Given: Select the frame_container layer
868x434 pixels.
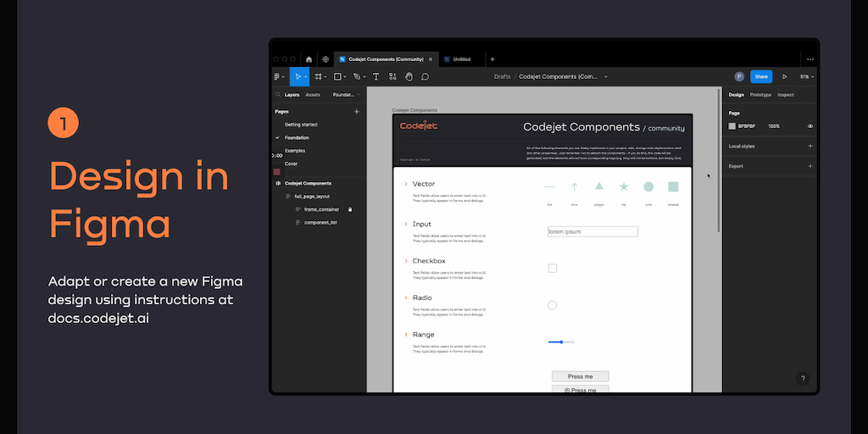Looking at the screenshot, I should point(321,209).
